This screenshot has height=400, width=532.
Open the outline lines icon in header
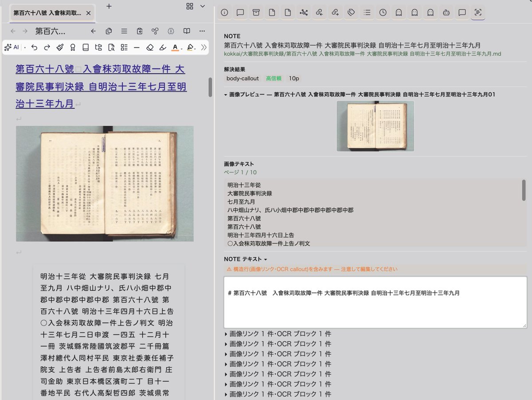(x=124, y=31)
